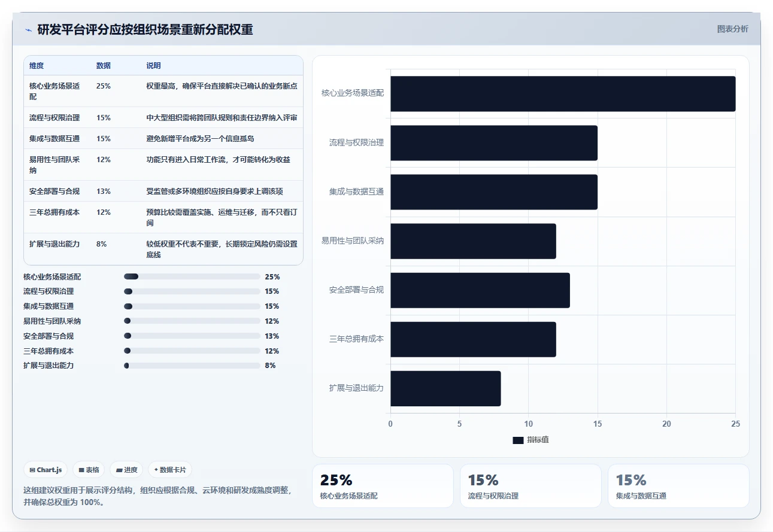773x532 pixels.
Task: Click the 流程与权限治理 progress bar
Action: point(192,291)
